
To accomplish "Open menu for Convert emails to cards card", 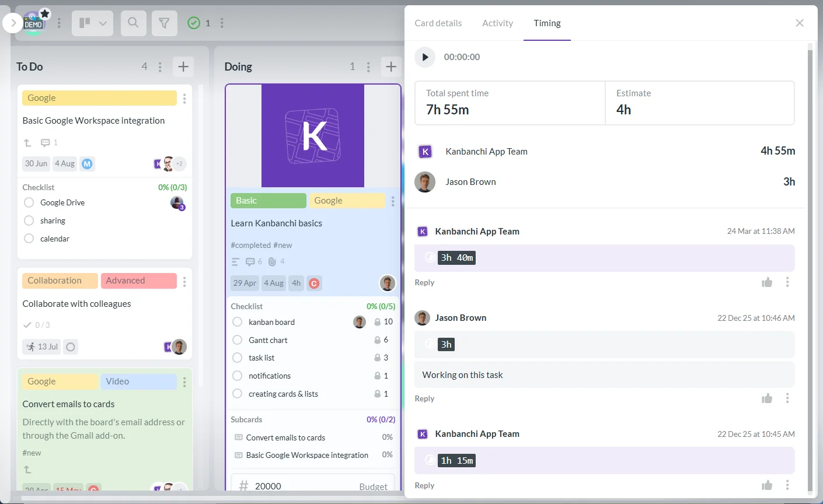I will point(184,383).
